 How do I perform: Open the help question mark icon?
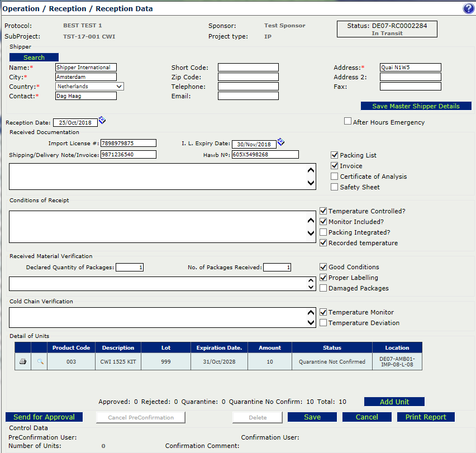click(468, 8)
